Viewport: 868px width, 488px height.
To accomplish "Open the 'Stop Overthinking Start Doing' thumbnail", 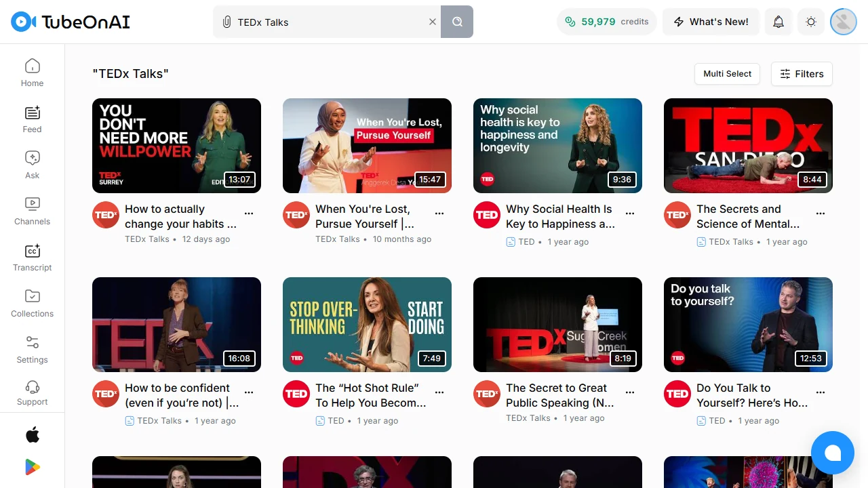I will click(x=367, y=325).
